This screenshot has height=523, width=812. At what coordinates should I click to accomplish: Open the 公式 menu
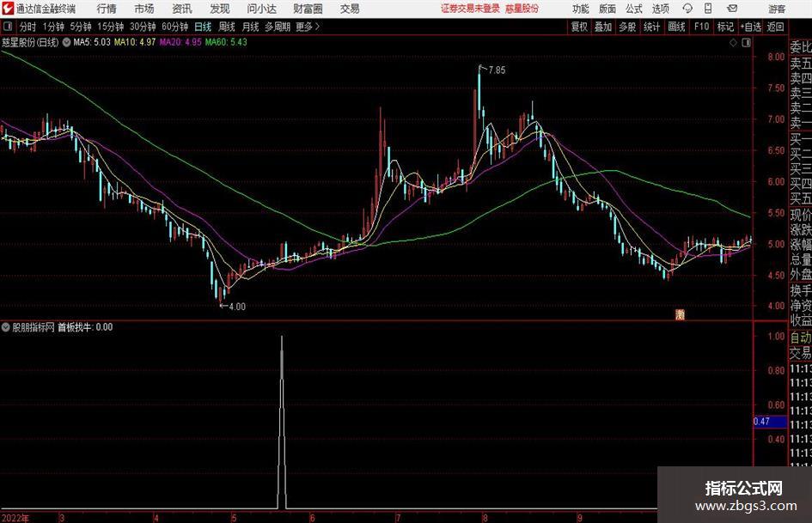click(634, 9)
